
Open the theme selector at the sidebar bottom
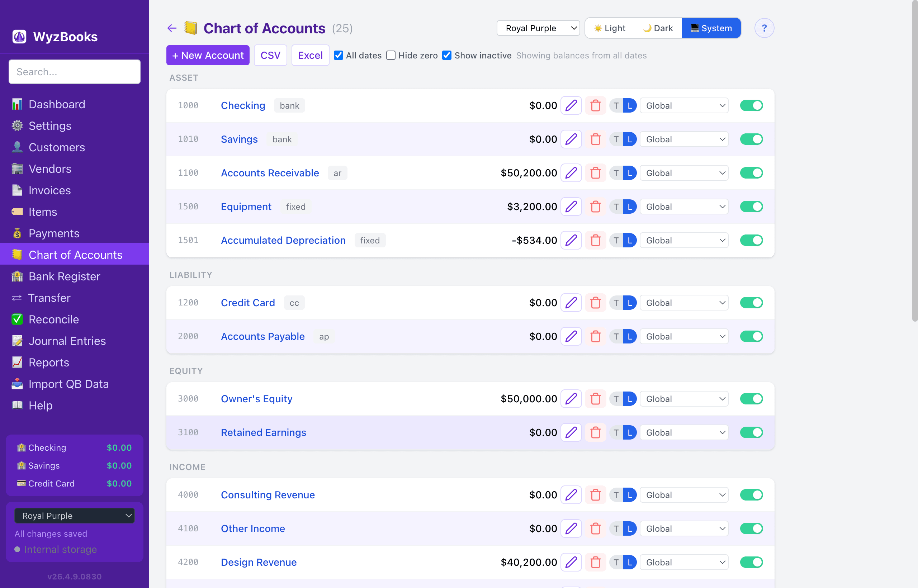tap(75, 516)
